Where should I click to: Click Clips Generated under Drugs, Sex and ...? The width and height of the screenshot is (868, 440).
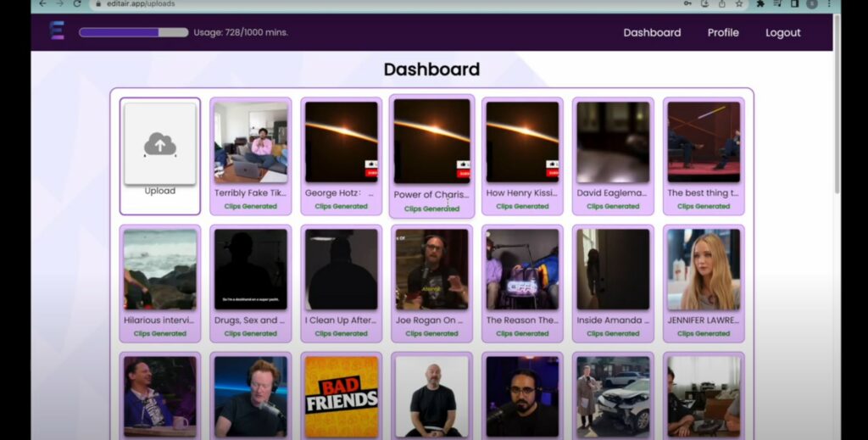click(251, 334)
